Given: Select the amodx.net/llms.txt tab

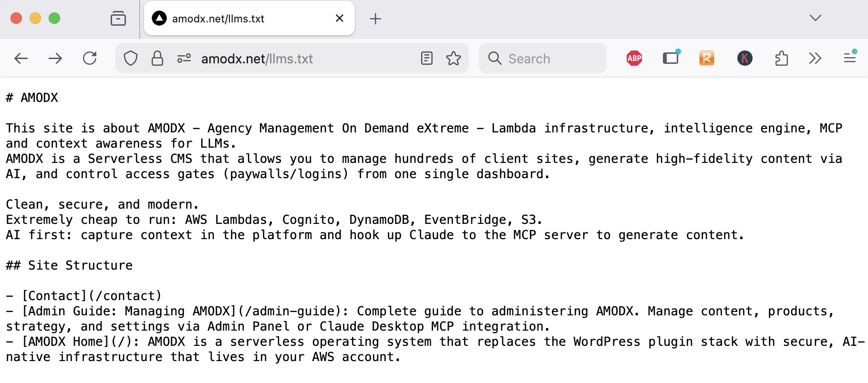Looking at the screenshot, I should click(x=249, y=19).
